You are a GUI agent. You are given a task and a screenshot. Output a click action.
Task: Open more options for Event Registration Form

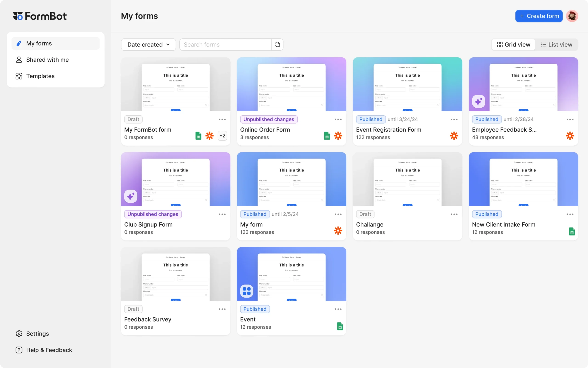pos(454,119)
